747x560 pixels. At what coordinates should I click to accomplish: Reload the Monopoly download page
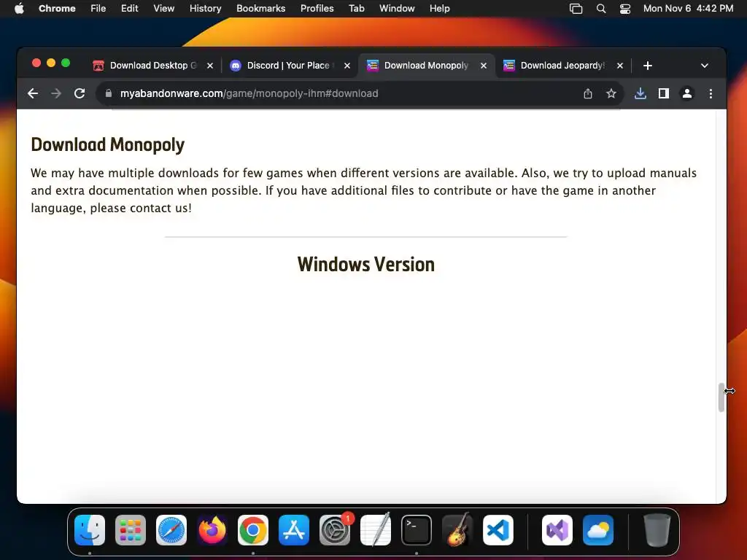click(80, 93)
